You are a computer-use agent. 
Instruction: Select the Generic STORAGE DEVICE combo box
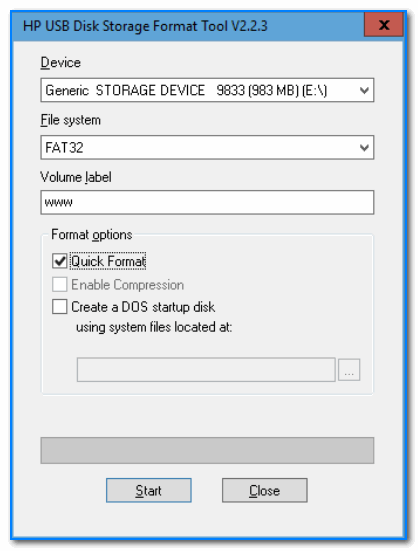207,90
